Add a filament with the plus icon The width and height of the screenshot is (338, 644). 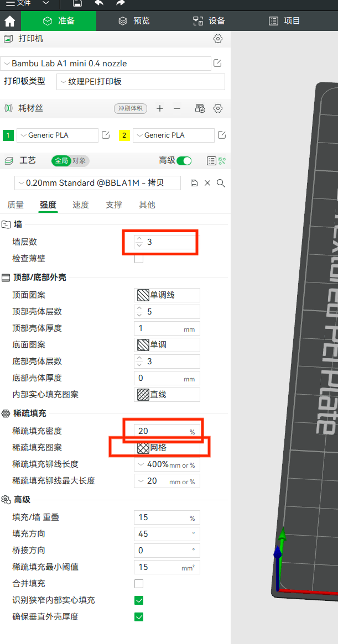click(160, 108)
